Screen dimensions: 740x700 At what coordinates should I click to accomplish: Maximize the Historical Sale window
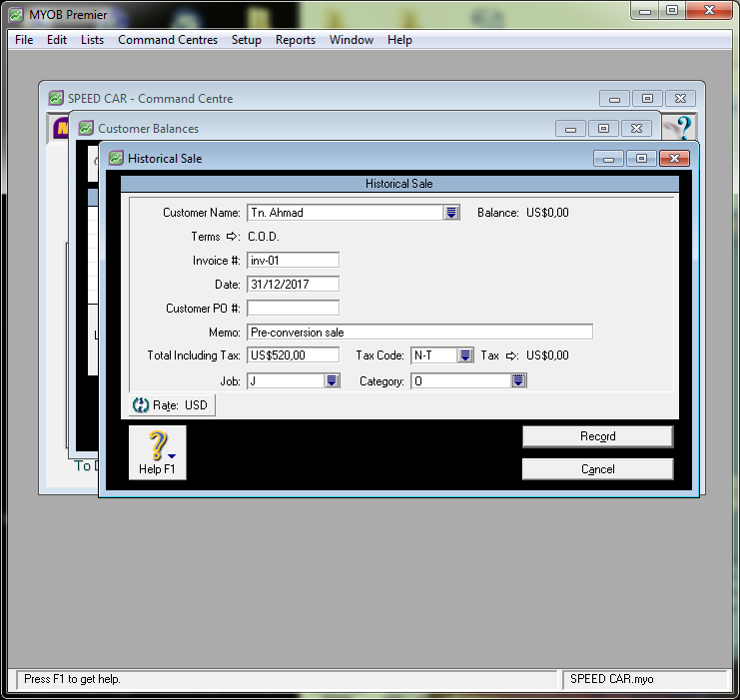(641, 159)
